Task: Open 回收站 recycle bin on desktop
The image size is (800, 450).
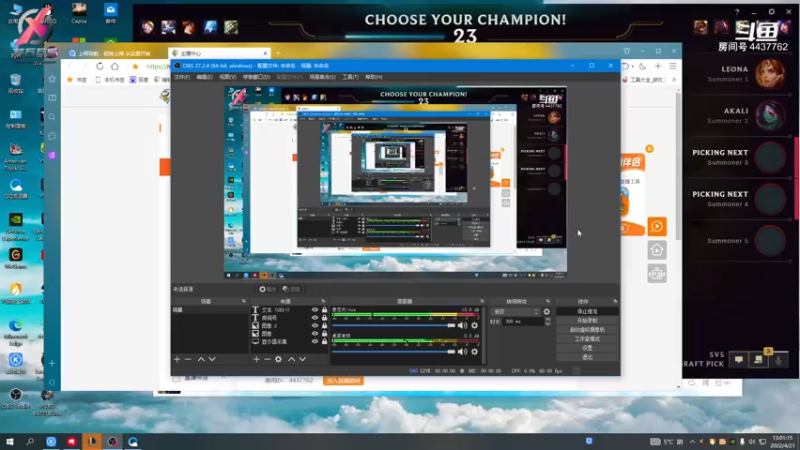Action: (x=15, y=83)
